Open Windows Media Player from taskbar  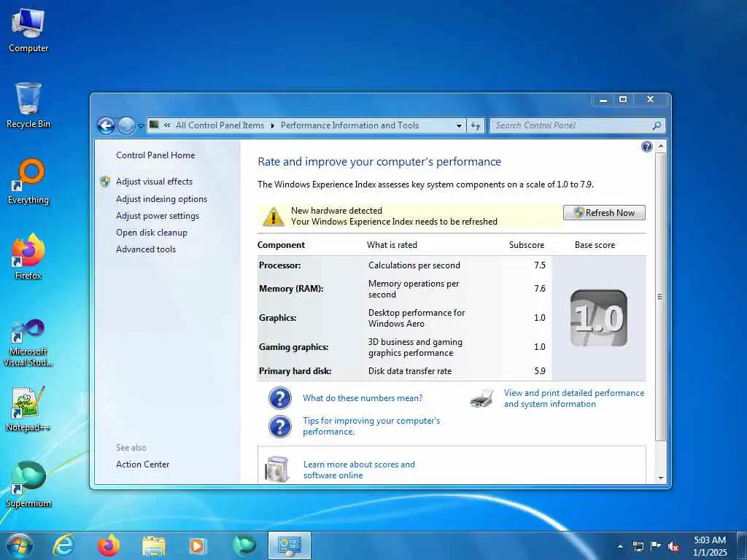[198, 545]
